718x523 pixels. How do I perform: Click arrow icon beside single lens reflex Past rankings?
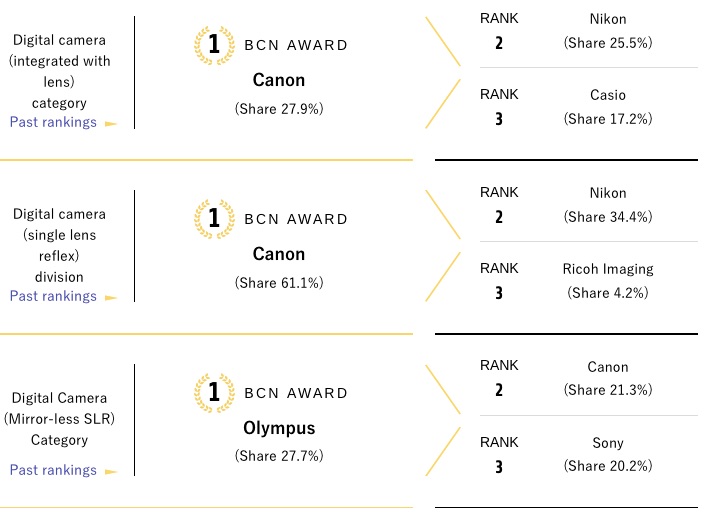click(111, 298)
